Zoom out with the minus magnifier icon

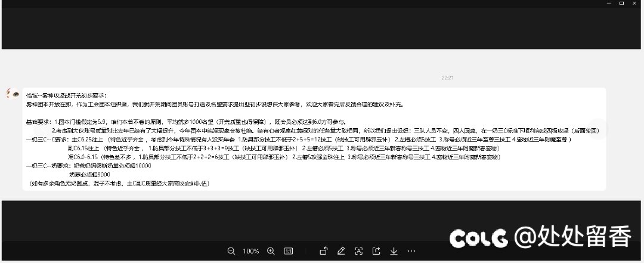[x=231, y=251]
